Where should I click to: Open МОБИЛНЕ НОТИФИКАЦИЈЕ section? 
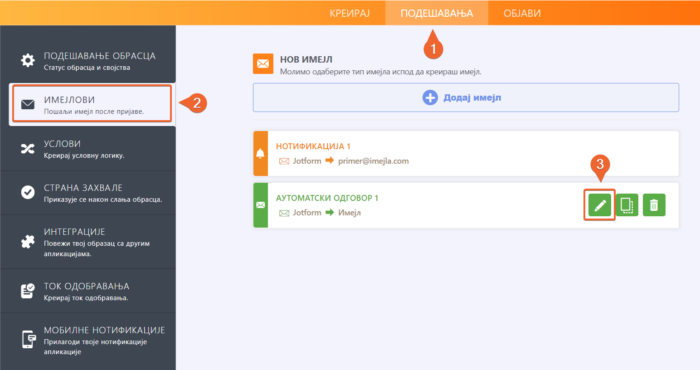(x=88, y=340)
